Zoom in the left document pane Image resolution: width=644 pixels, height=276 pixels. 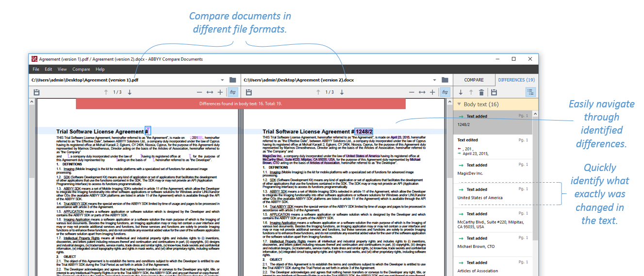click(220, 92)
